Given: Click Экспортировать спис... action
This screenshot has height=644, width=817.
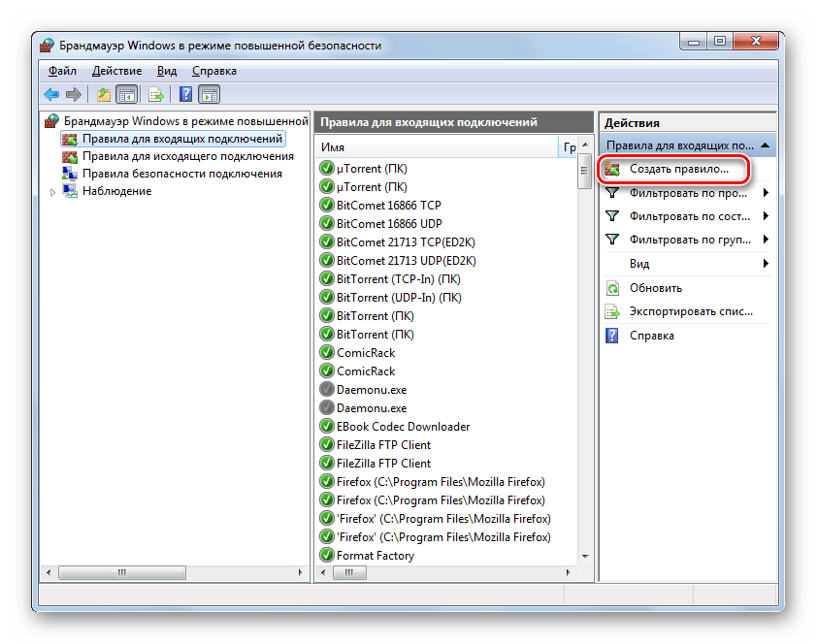Looking at the screenshot, I should pyautogui.click(x=691, y=311).
